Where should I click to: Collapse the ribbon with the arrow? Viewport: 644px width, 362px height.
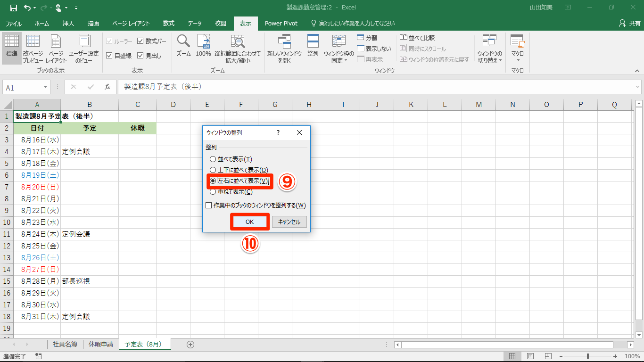point(637,71)
